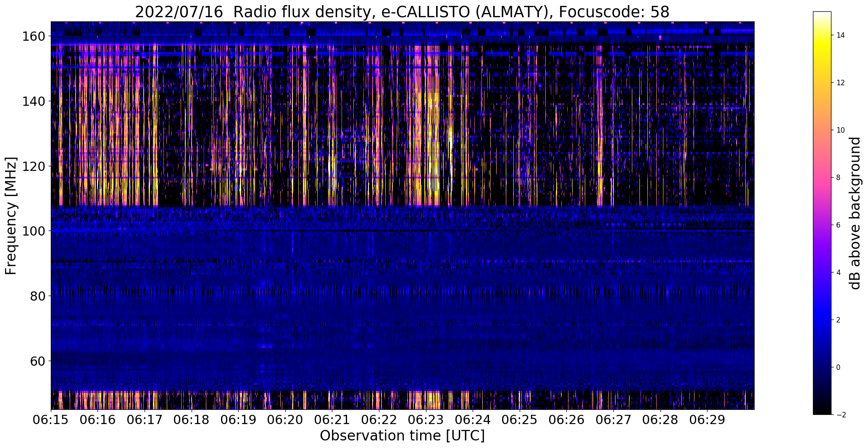
Task: Click the colorbar tick label −2
Action: tap(841, 415)
